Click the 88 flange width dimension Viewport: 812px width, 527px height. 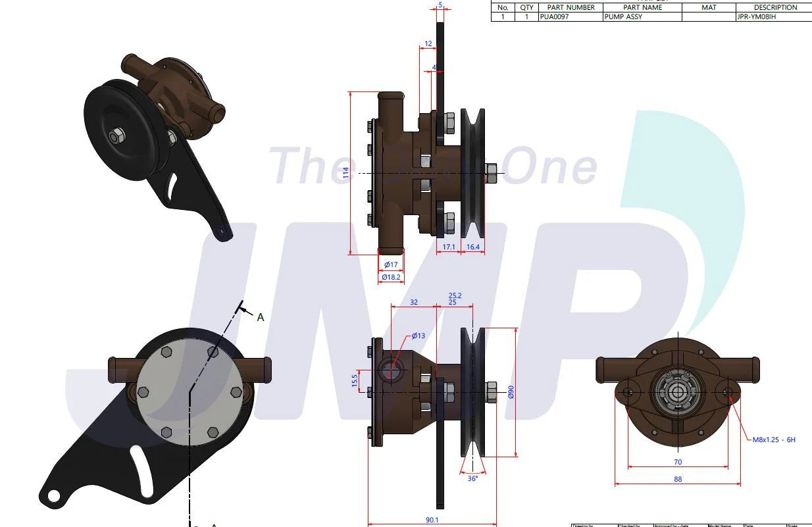pos(678,480)
